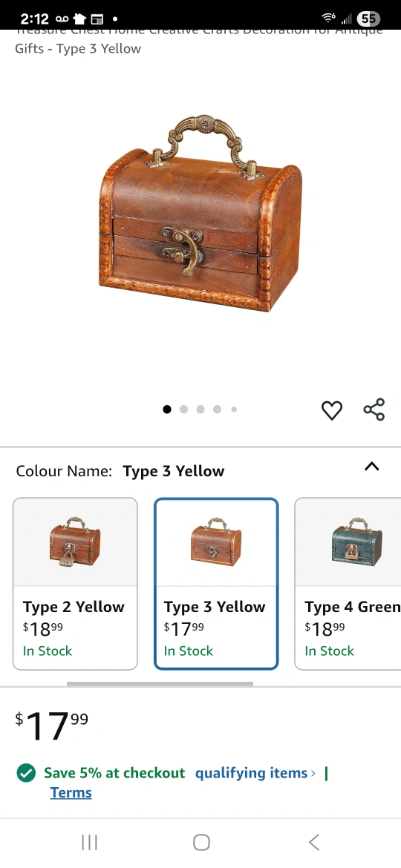Viewport: 401px width, 868px height.
Task: Tap the Wi-Fi status icon
Action: tap(328, 19)
